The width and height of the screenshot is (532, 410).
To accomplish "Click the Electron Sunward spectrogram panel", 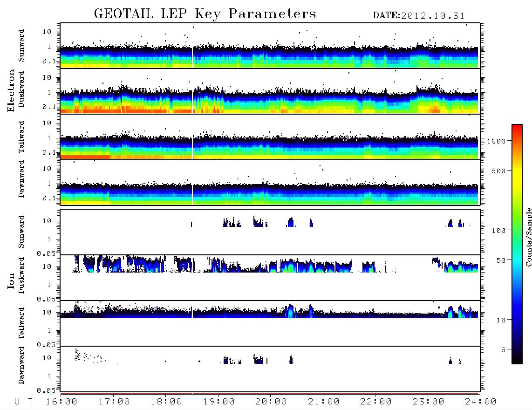I will [270, 46].
